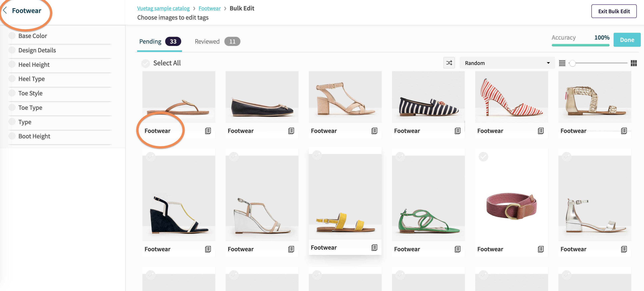Image resolution: width=644 pixels, height=291 pixels.
Task: Switch to large grid view icon
Action: point(634,63)
